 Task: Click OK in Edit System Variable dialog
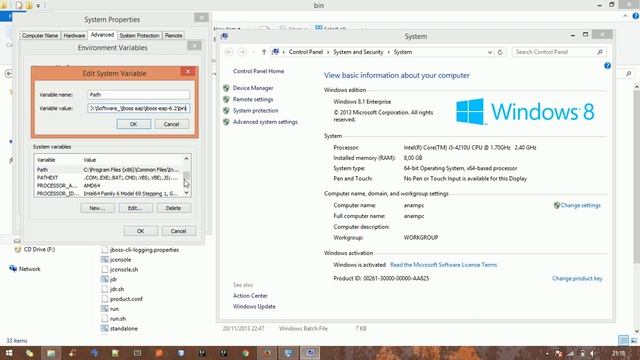133,124
